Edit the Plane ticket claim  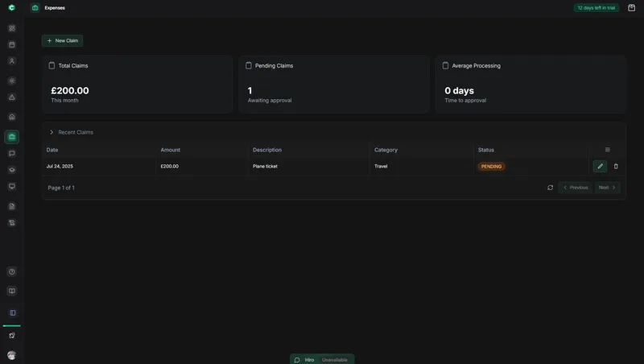click(x=600, y=167)
